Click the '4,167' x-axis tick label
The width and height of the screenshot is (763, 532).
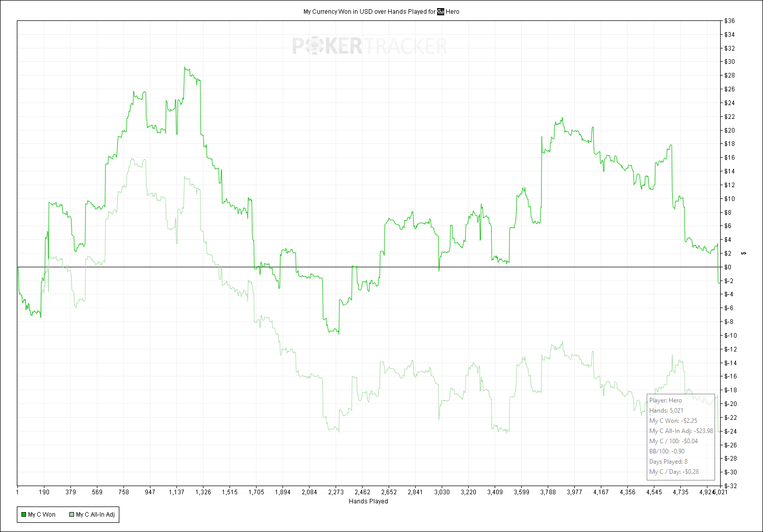click(x=601, y=492)
